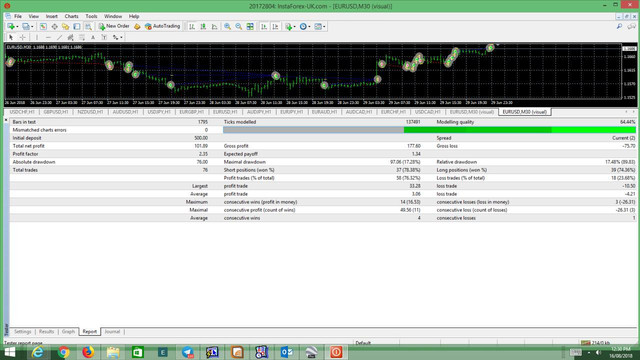
Task: Expand the Profiles dropdown arrow
Action: [x=32, y=27]
